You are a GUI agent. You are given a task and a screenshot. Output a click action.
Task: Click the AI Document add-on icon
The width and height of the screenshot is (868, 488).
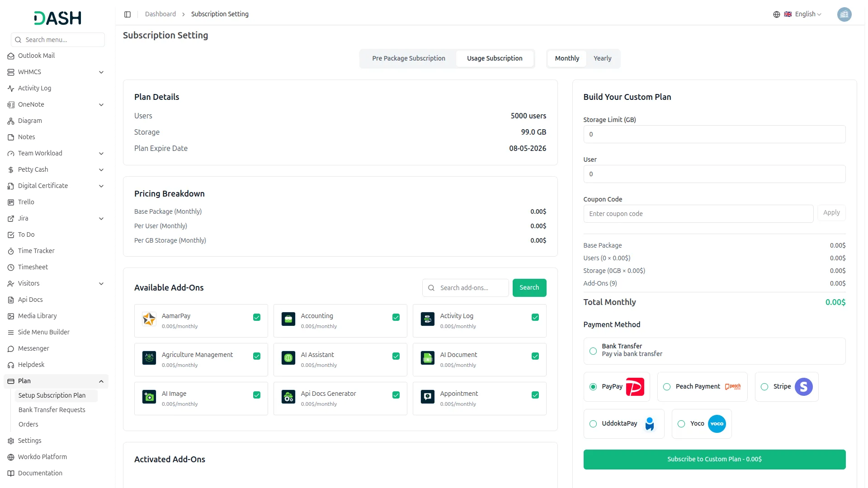[x=427, y=358]
